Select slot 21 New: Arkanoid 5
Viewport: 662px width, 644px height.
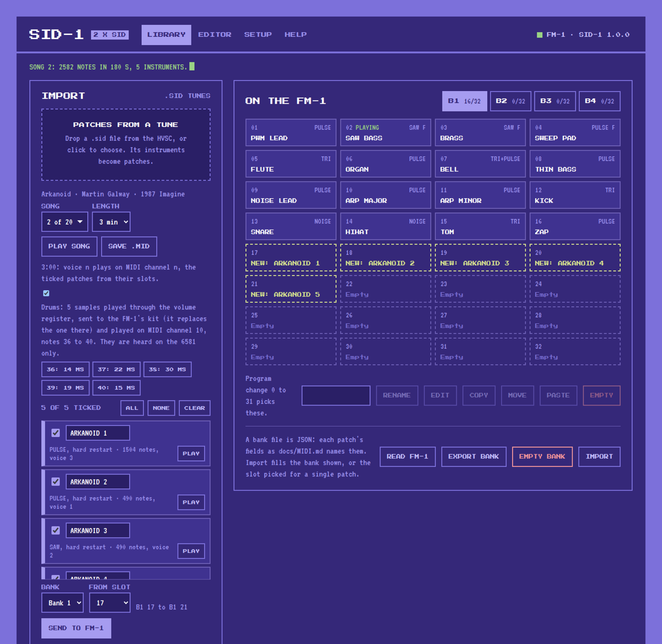pyautogui.click(x=291, y=289)
